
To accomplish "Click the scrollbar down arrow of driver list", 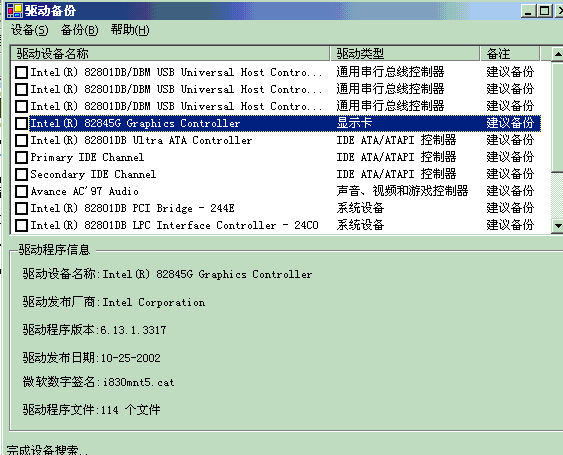I will tap(557, 226).
